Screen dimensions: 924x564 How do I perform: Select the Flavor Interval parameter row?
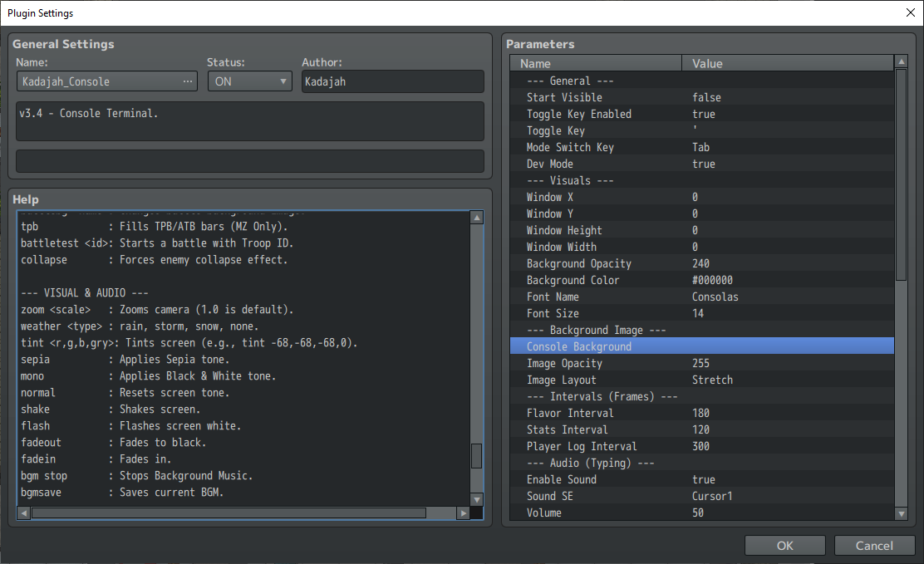tap(702, 413)
